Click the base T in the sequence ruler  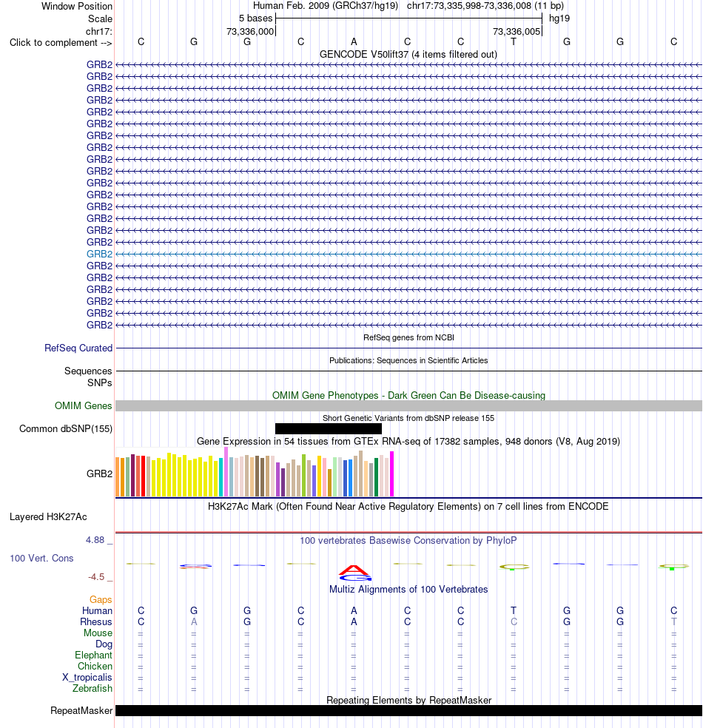click(514, 41)
